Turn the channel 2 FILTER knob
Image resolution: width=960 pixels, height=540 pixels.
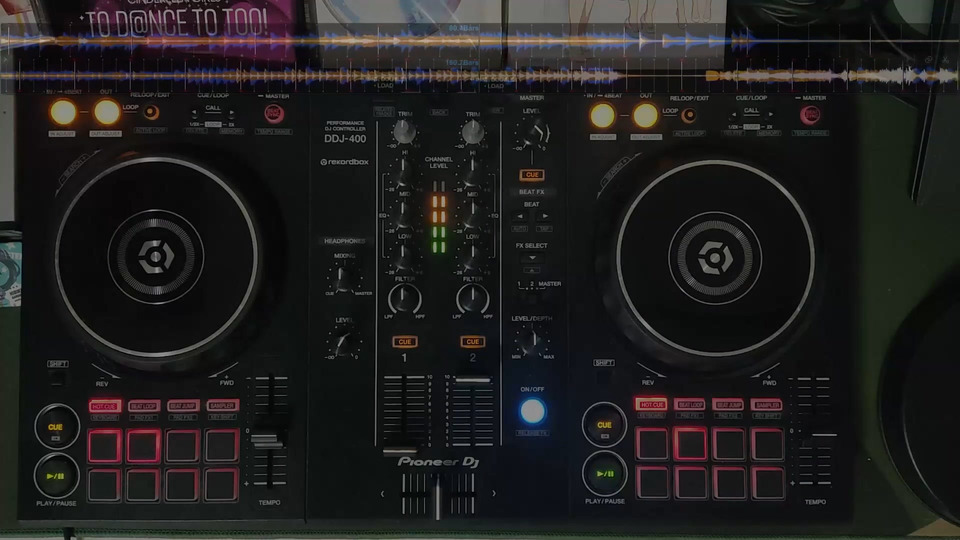pyautogui.click(x=473, y=299)
